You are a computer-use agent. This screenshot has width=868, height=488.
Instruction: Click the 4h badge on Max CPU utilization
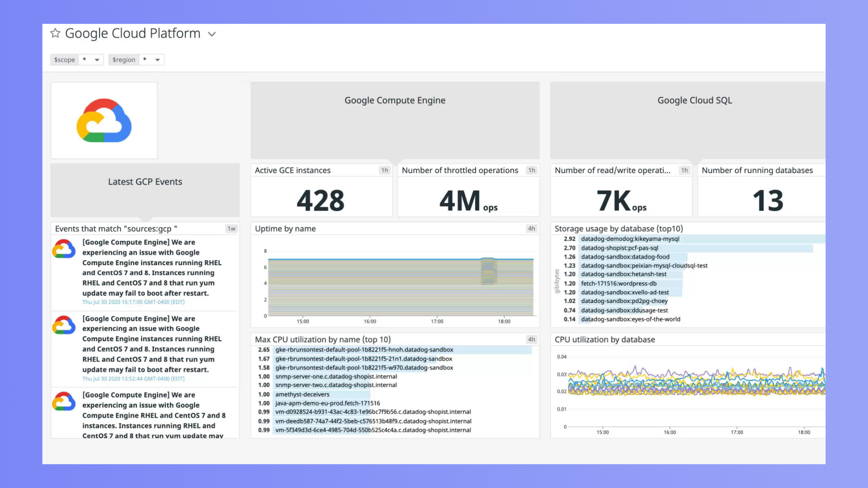click(532, 339)
